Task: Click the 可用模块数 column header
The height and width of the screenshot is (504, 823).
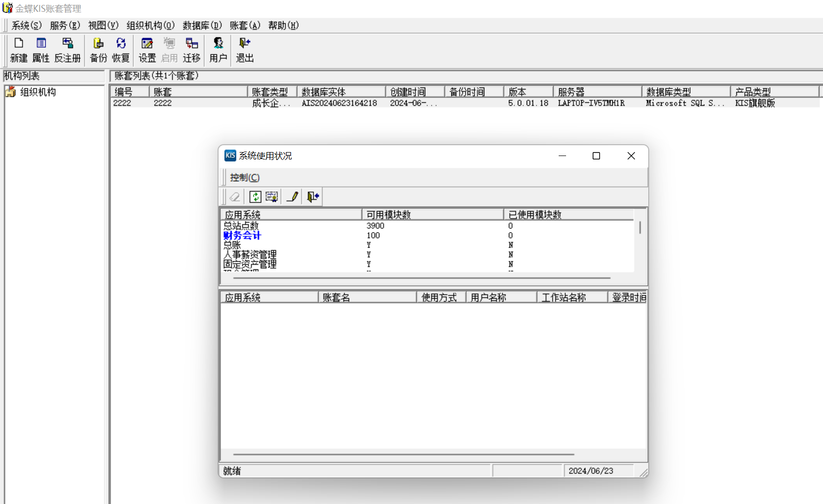Action: [x=433, y=215]
